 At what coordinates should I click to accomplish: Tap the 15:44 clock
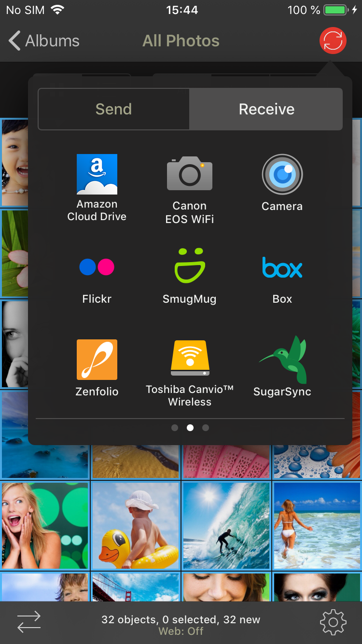point(182,10)
